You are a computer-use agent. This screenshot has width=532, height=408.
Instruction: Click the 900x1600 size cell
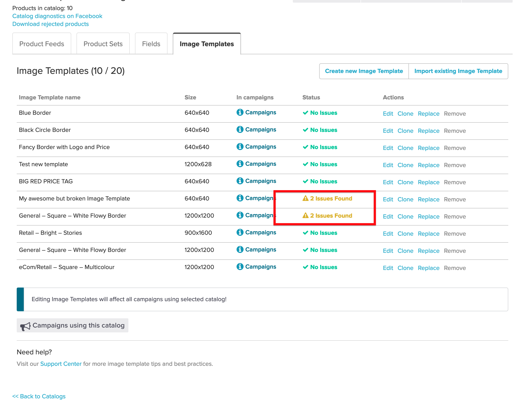point(198,233)
